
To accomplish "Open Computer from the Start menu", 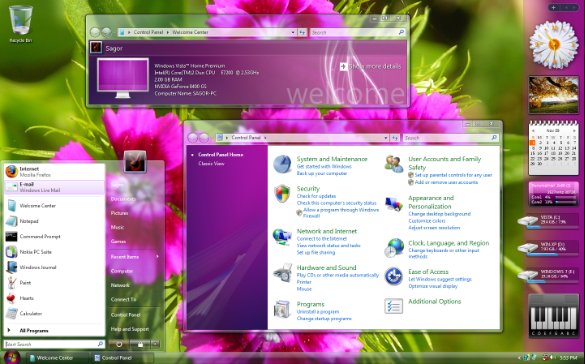I will coord(122,271).
